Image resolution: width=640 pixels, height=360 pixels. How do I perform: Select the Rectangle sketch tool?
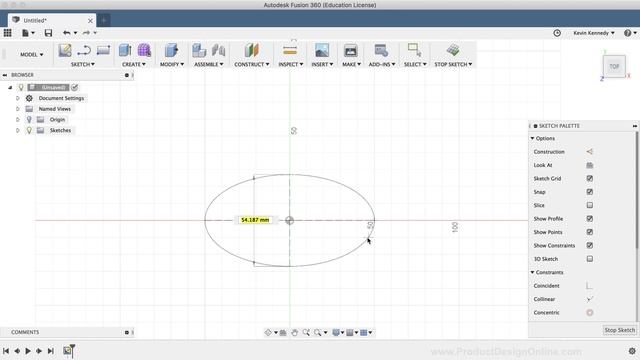pyautogui.click(x=103, y=50)
